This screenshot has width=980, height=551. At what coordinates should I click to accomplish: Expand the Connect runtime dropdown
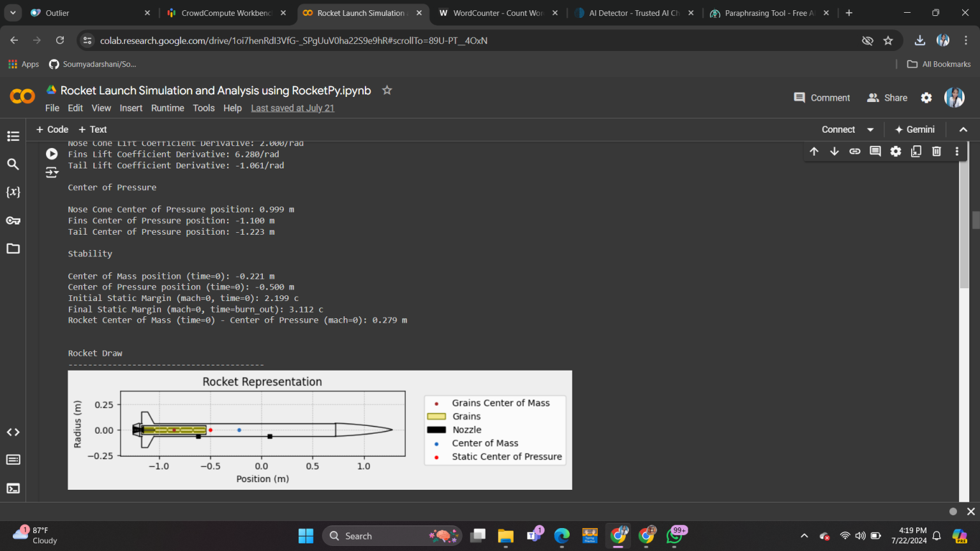coord(869,129)
